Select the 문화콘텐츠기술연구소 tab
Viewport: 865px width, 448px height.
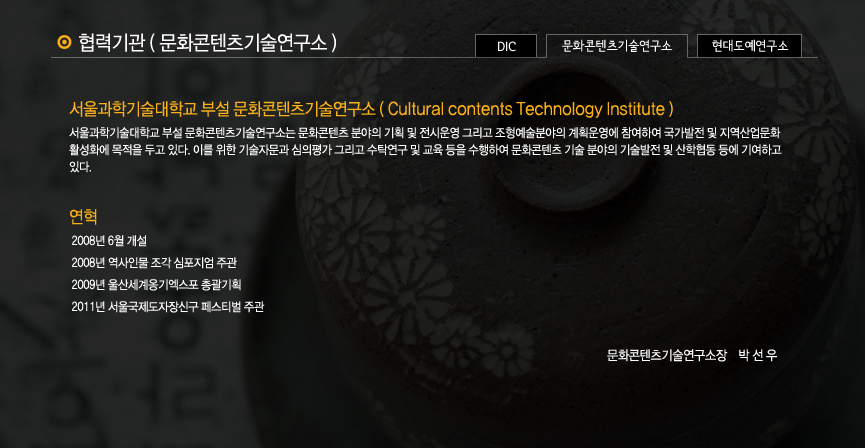tap(617, 46)
